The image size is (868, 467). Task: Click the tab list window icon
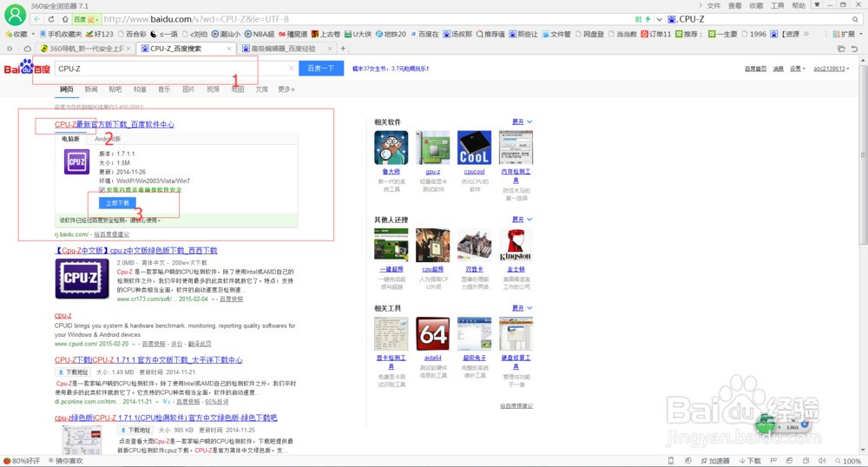click(841, 49)
